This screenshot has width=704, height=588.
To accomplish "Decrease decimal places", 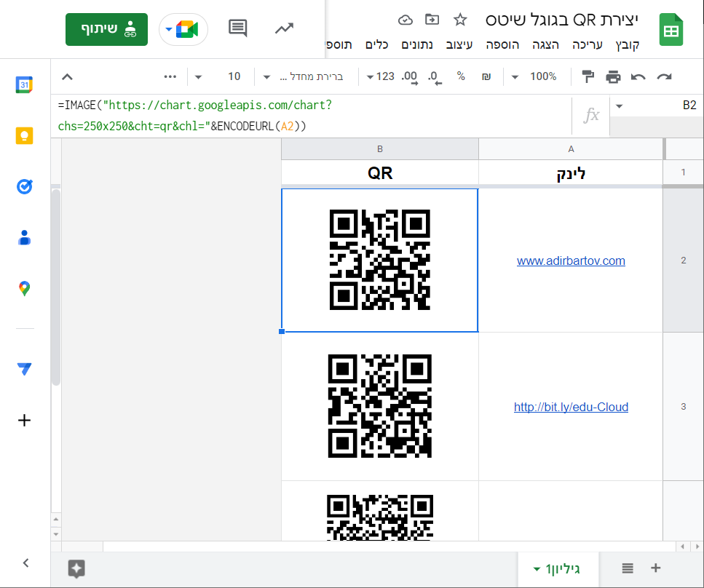I will coord(434,77).
